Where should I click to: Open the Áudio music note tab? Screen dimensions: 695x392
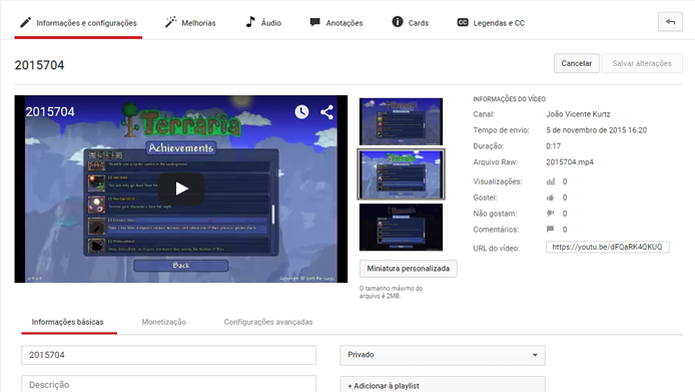click(263, 22)
